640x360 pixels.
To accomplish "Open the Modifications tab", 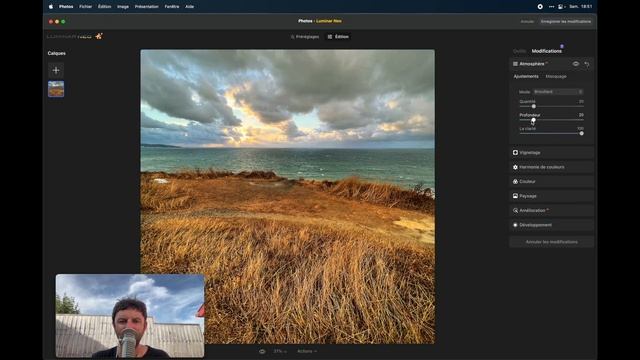I will tap(547, 51).
